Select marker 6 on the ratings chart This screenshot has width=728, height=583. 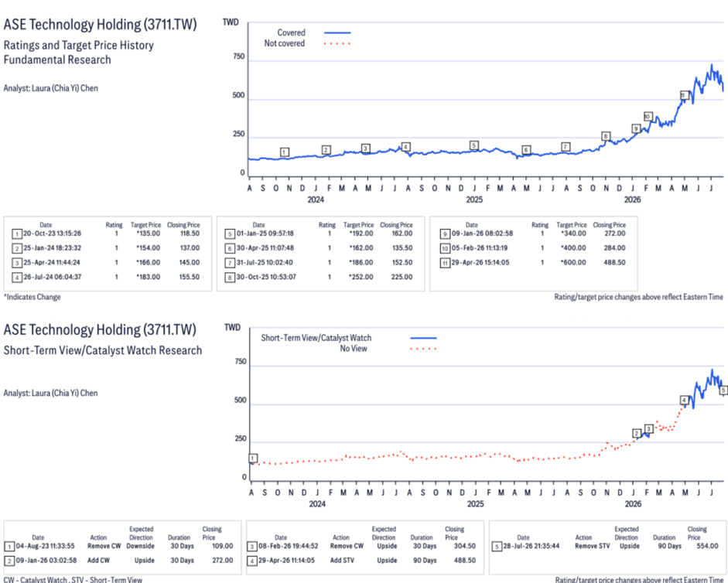pos(526,149)
